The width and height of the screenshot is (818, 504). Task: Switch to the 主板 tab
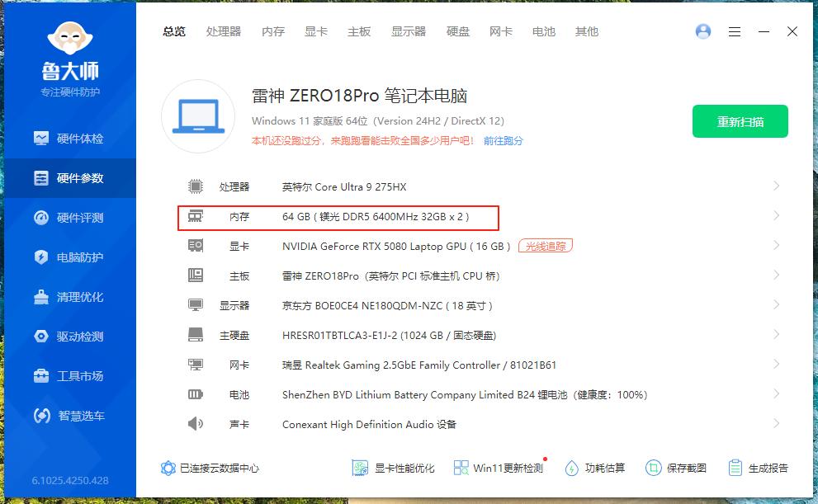coord(359,32)
